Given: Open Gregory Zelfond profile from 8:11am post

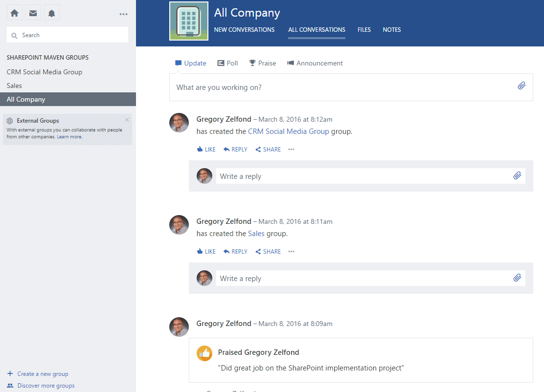Looking at the screenshot, I should tap(224, 221).
